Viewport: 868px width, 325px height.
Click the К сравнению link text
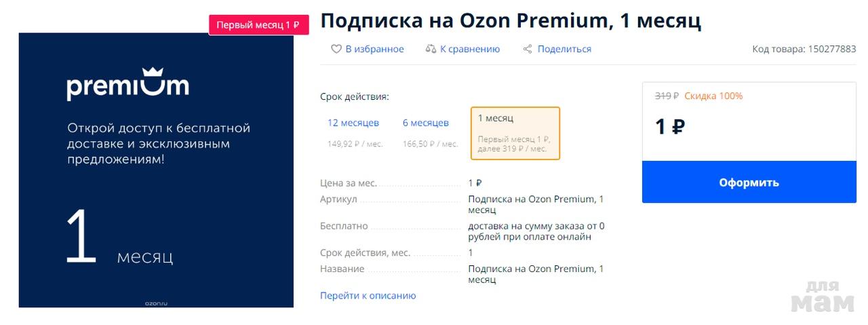[470, 49]
